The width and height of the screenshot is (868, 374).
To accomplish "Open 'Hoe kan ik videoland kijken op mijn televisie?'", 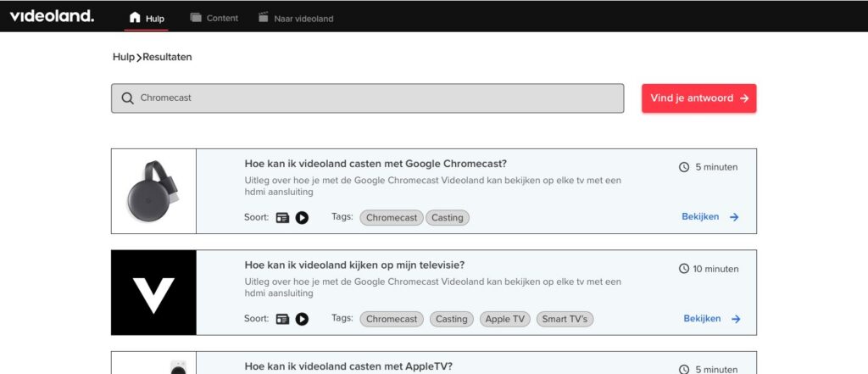I will point(355,265).
